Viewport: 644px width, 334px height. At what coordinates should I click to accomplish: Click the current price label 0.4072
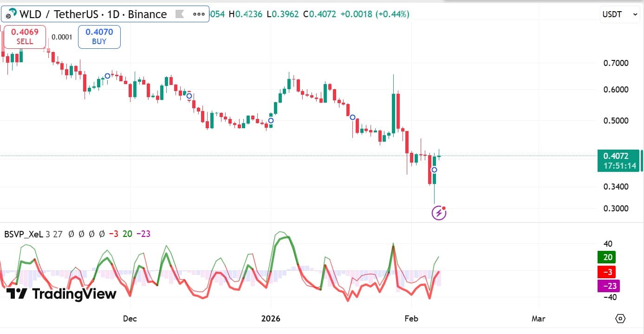coord(616,156)
